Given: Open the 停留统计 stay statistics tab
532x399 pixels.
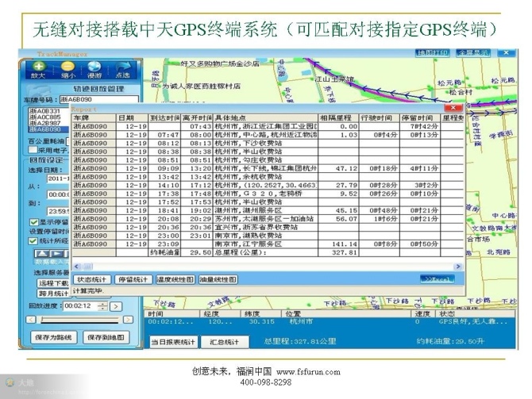Looking at the screenshot, I should tap(133, 279).
